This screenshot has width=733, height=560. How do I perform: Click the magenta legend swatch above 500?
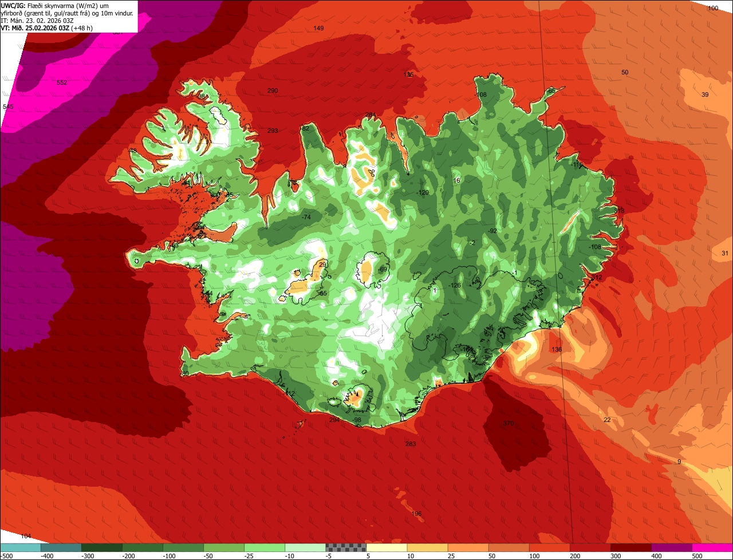coord(712,547)
